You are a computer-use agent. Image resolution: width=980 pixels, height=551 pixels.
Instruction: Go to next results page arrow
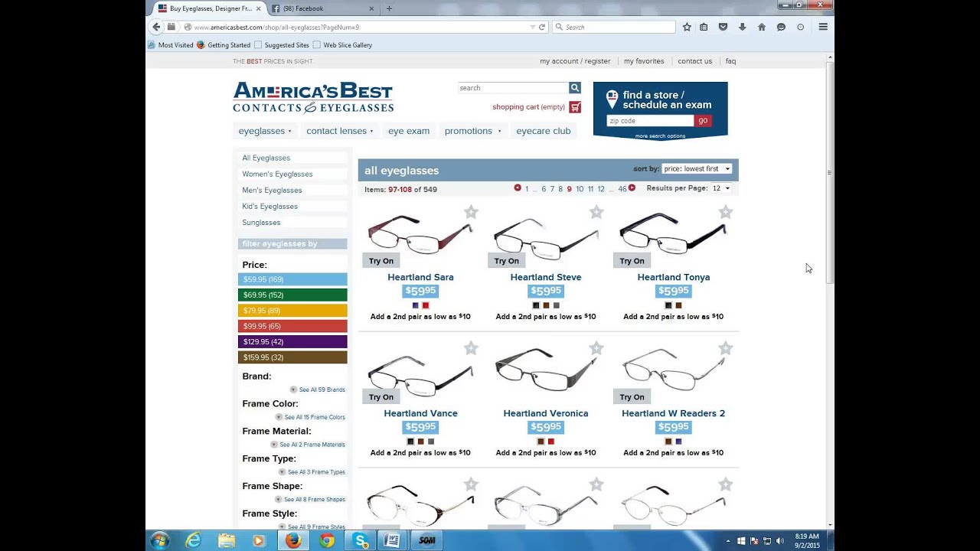tap(632, 188)
